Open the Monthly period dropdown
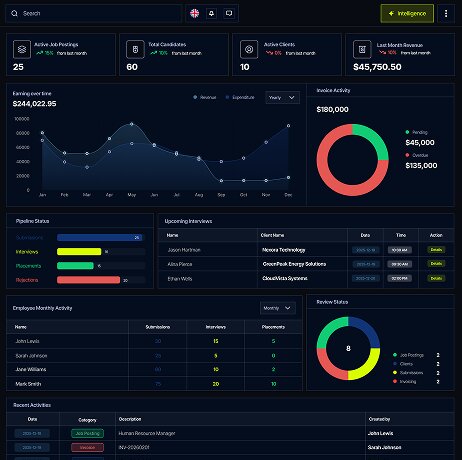 click(277, 308)
